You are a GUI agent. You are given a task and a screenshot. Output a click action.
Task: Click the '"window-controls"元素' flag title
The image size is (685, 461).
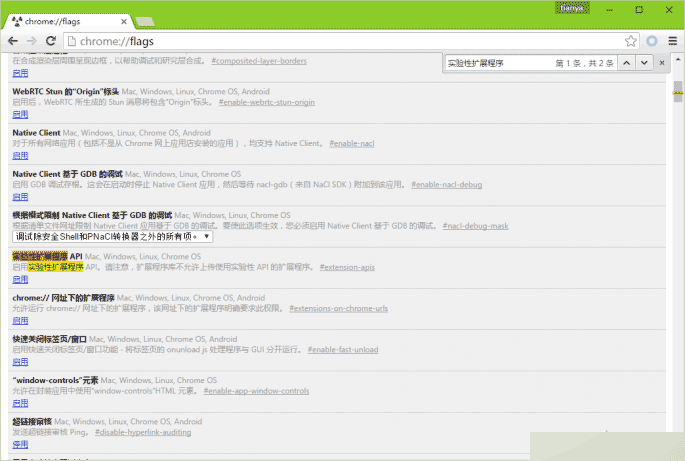click(x=55, y=380)
